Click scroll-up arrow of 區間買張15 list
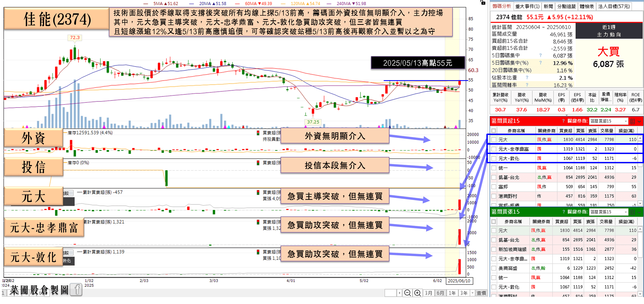This screenshot has width=644, height=304. pos(640,229)
